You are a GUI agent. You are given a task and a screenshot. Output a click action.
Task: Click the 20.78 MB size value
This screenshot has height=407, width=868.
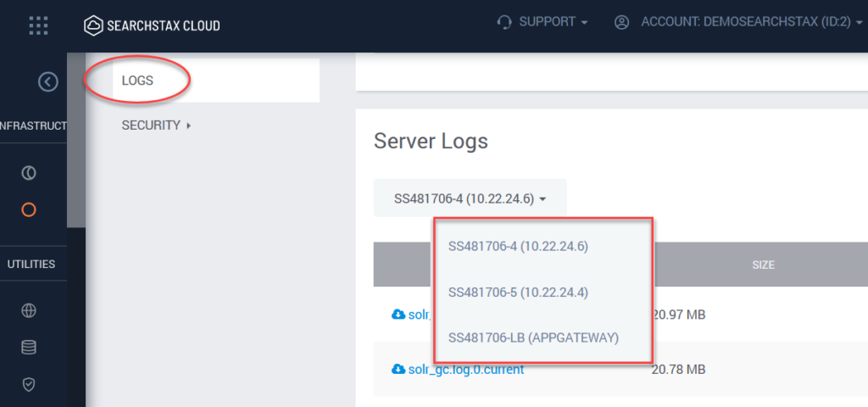click(x=679, y=370)
